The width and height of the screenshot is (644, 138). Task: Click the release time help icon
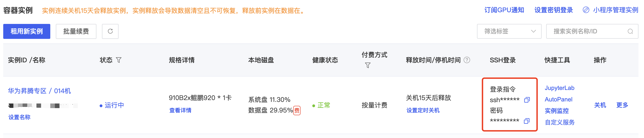pyautogui.click(x=467, y=60)
